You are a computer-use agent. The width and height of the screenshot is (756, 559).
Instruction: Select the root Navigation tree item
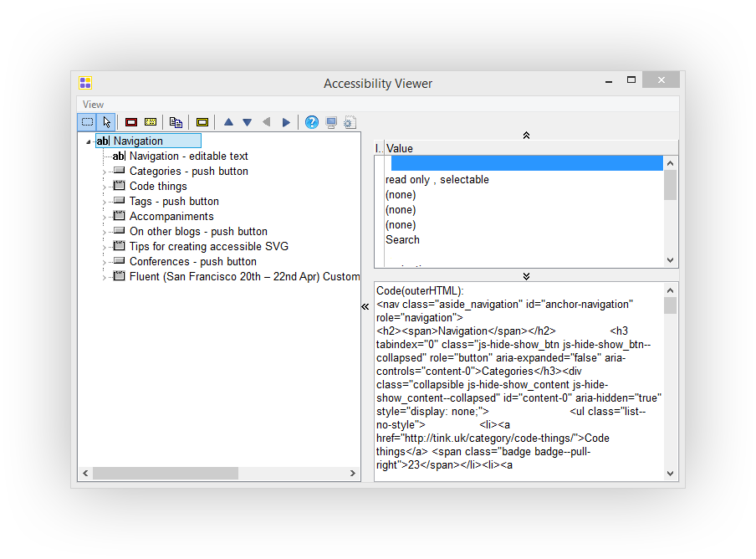(148, 141)
